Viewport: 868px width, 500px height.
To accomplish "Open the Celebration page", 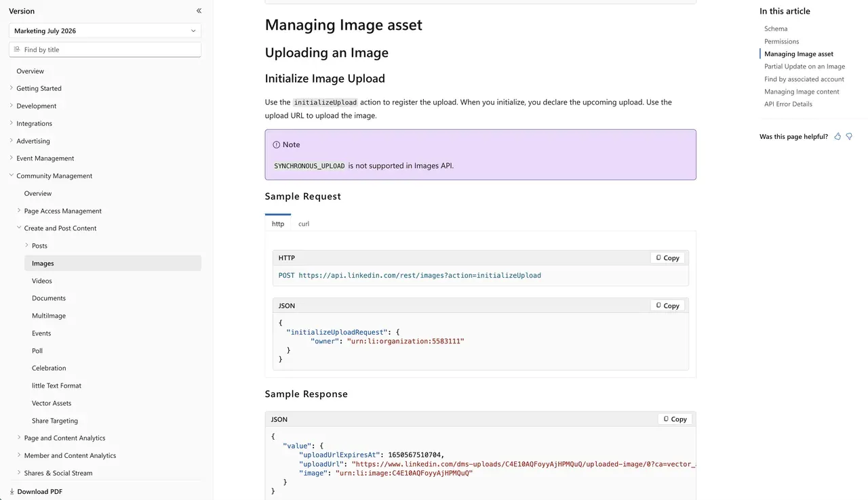I will click(x=49, y=368).
